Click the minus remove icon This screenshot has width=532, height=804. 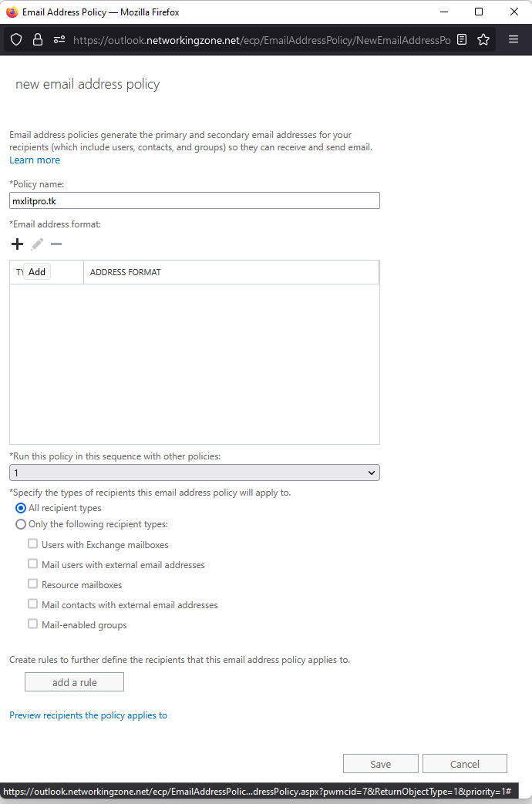pos(56,244)
